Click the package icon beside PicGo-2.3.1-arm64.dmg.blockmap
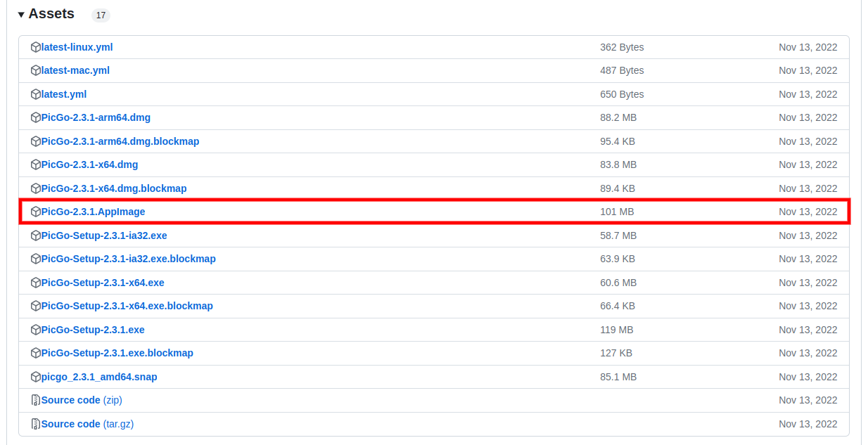The width and height of the screenshot is (868, 445). click(36, 141)
